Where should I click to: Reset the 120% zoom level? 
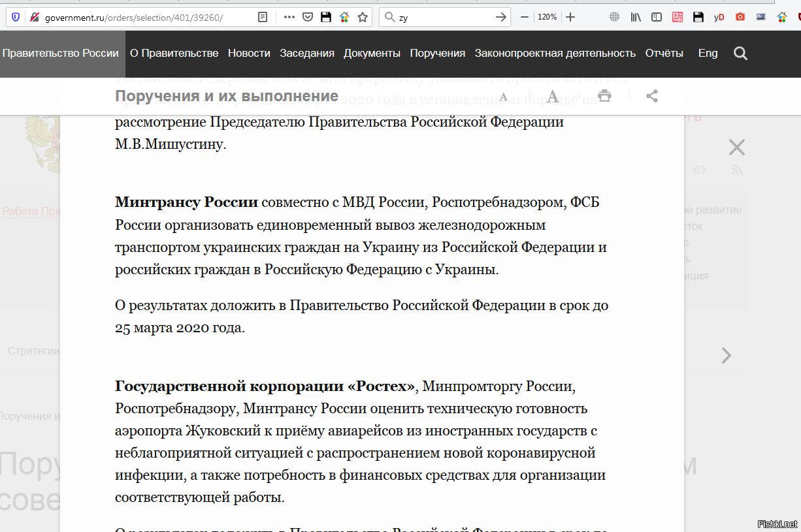tap(547, 17)
